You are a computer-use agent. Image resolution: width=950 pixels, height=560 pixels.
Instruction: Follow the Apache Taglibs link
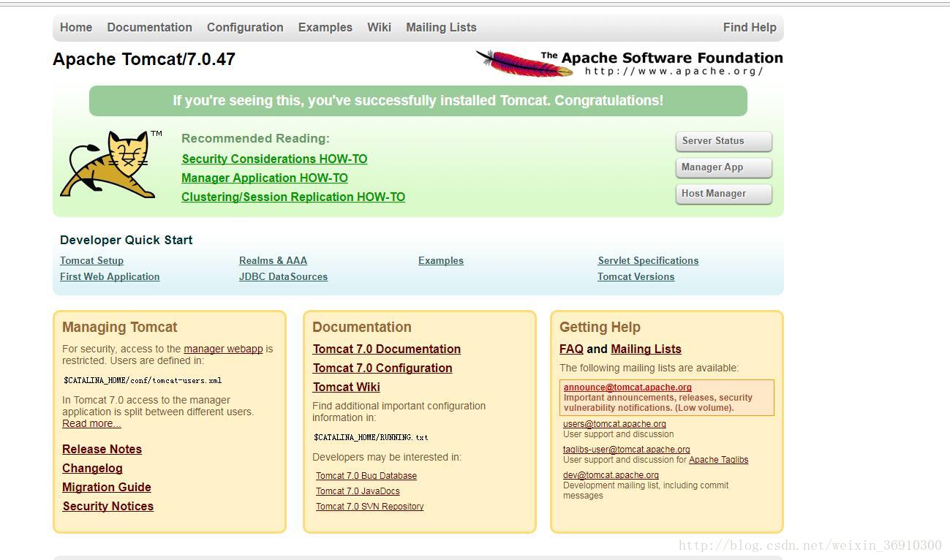pos(718,460)
